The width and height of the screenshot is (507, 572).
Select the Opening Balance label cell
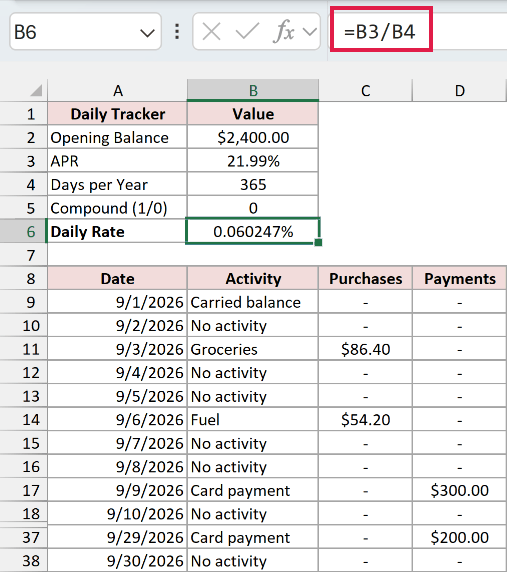pyautogui.click(x=117, y=138)
